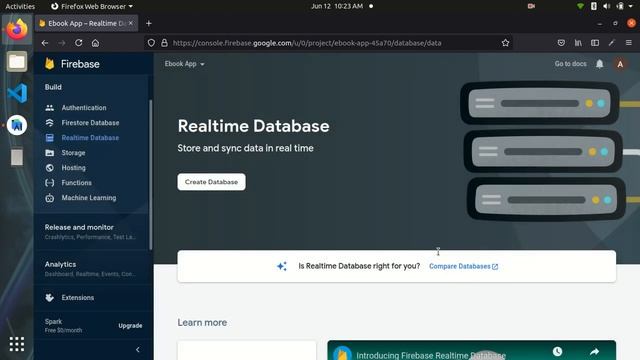View site security padlock info
The width and height of the screenshot is (640, 360).
point(164,43)
